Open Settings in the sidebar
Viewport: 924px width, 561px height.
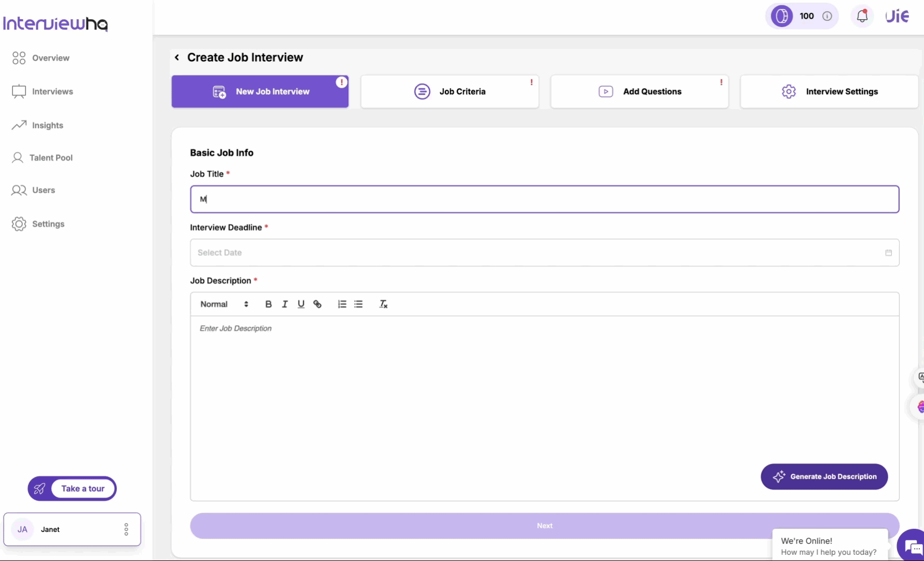pos(38,224)
